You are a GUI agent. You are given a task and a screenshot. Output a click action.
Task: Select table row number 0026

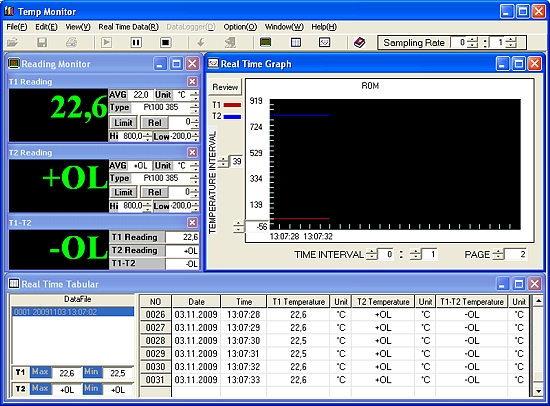coord(155,314)
